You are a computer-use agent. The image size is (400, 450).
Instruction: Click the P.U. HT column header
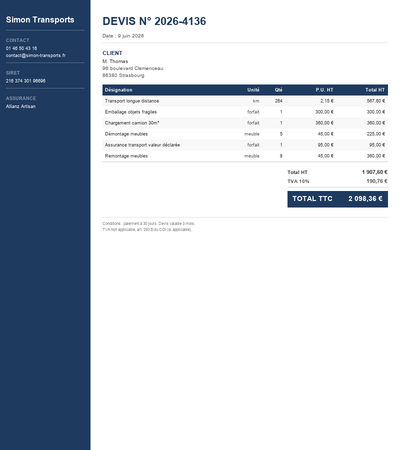[x=324, y=90]
